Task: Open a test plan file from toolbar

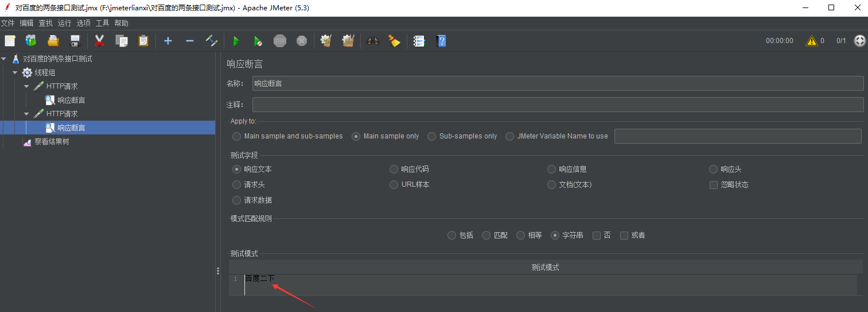Action: pyautogui.click(x=53, y=41)
